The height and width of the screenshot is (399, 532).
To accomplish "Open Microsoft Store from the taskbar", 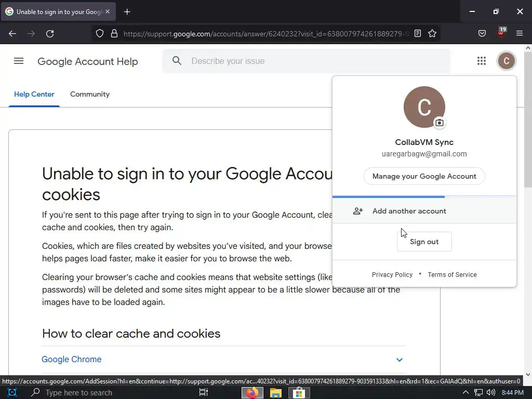I will [299, 393].
